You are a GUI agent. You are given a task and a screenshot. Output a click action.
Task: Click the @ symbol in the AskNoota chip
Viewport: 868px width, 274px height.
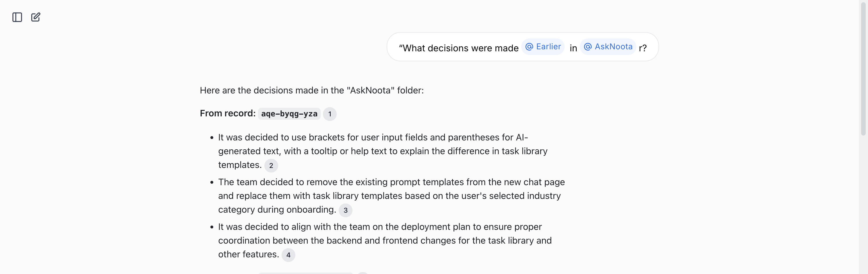(x=588, y=47)
